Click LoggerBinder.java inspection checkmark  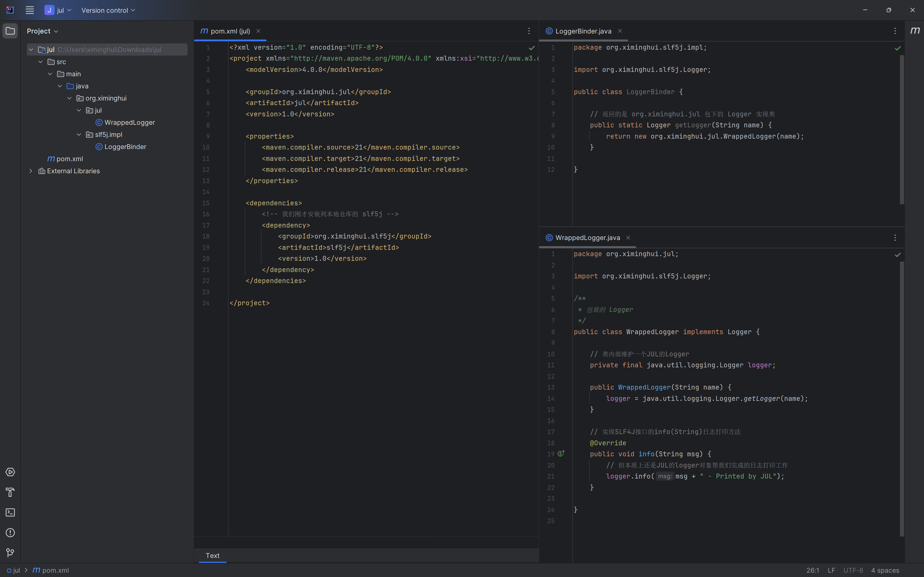(x=898, y=48)
